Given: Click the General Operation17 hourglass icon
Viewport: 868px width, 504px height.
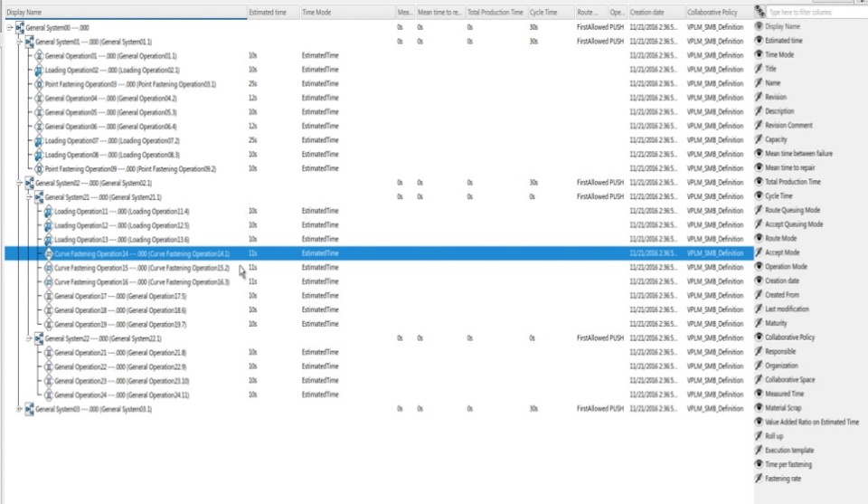Looking at the screenshot, I should (48, 296).
